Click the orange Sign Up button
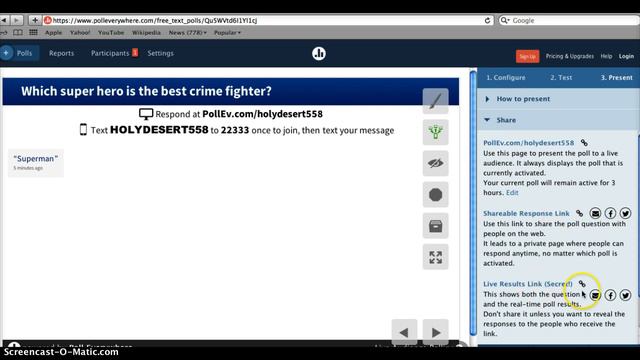 point(527,56)
